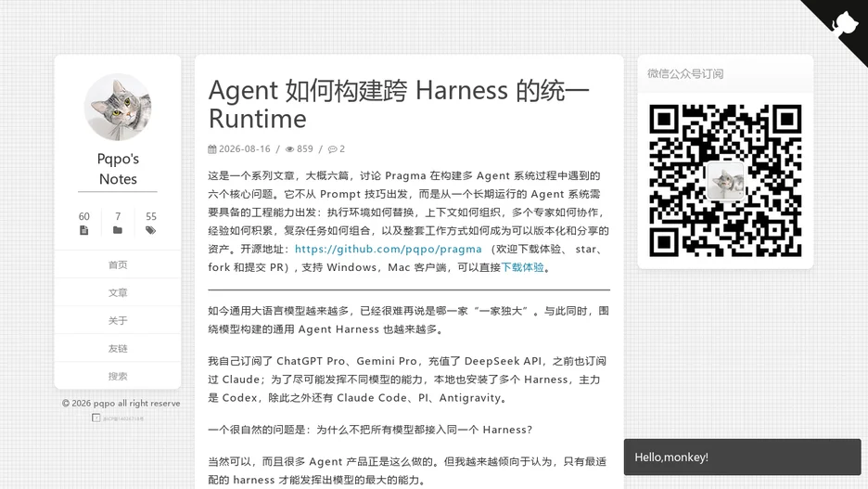Open the 7 categories folder icon

[x=118, y=230]
